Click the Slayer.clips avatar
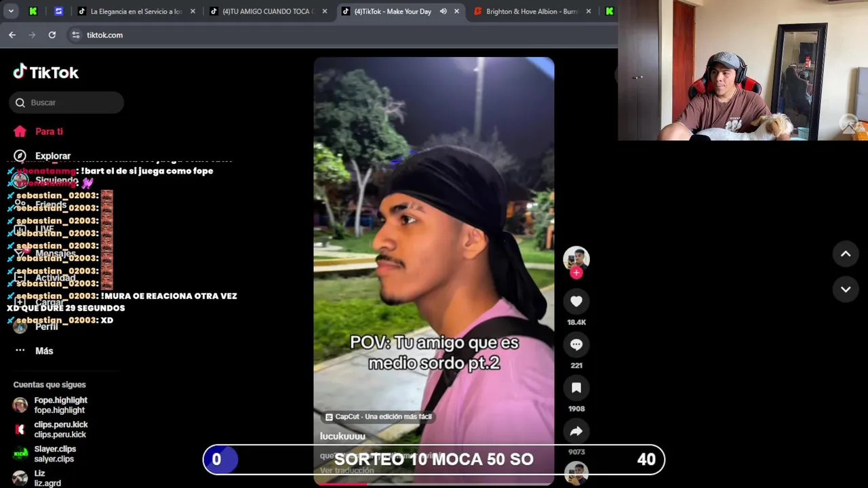The image size is (868, 488). coord(20,453)
